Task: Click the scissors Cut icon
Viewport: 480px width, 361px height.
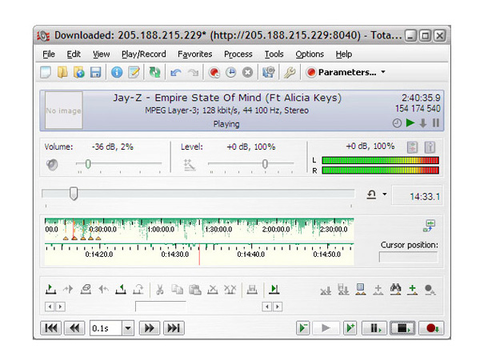Action: pyautogui.click(x=160, y=289)
